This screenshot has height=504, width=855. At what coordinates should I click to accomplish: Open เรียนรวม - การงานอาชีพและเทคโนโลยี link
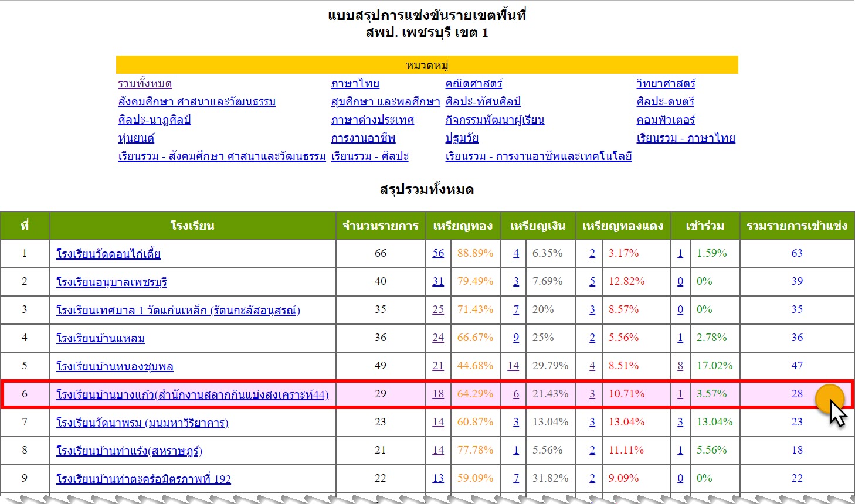[538, 156]
